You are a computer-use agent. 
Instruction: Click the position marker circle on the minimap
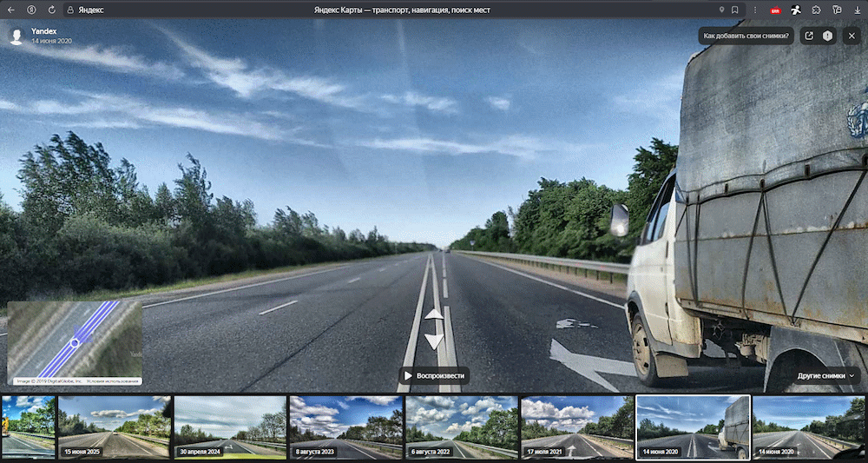(75, 343)
